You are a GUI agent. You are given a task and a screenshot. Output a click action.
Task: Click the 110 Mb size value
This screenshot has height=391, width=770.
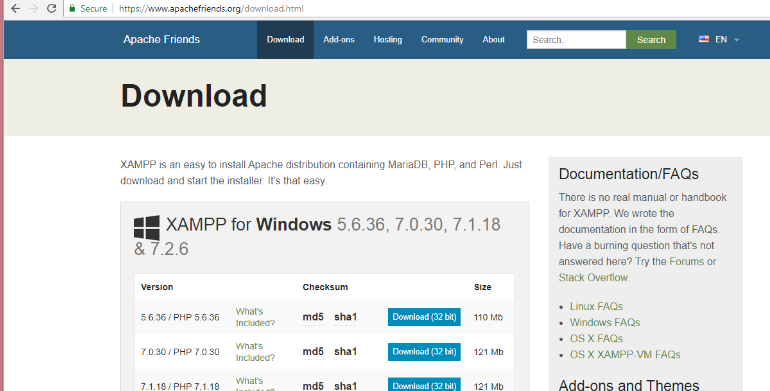click(488, 317)
